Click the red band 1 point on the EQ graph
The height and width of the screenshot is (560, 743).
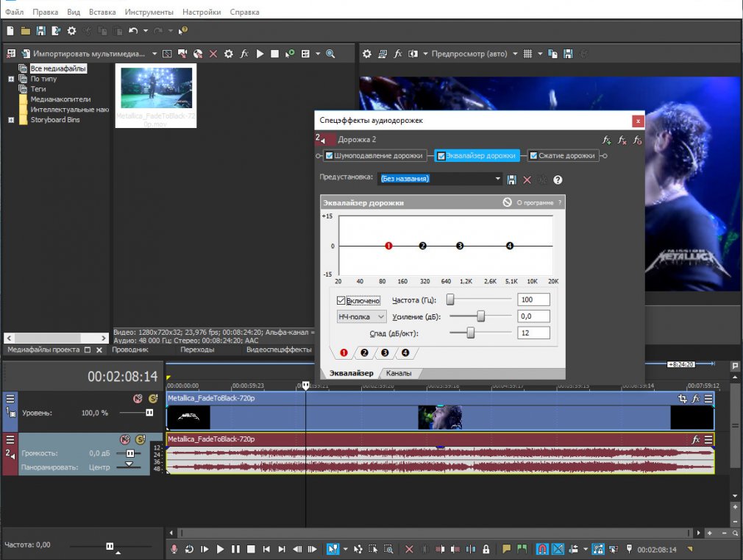[x=388, y=246]
